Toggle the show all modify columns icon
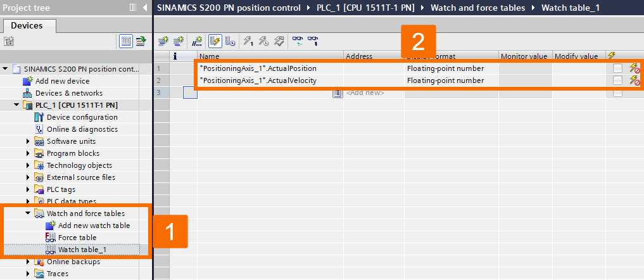Image resolution: width=644 pixels, height=280 pixels. coord(215,41)
